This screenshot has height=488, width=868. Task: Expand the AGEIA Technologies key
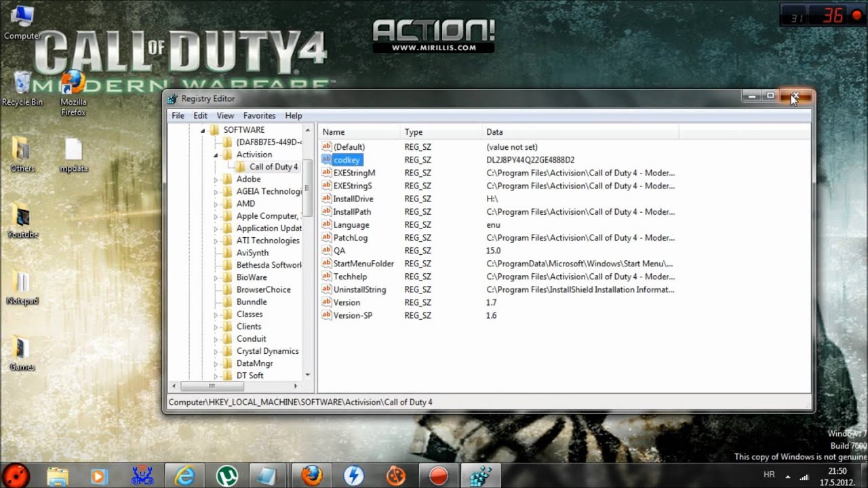pos(216,192)
